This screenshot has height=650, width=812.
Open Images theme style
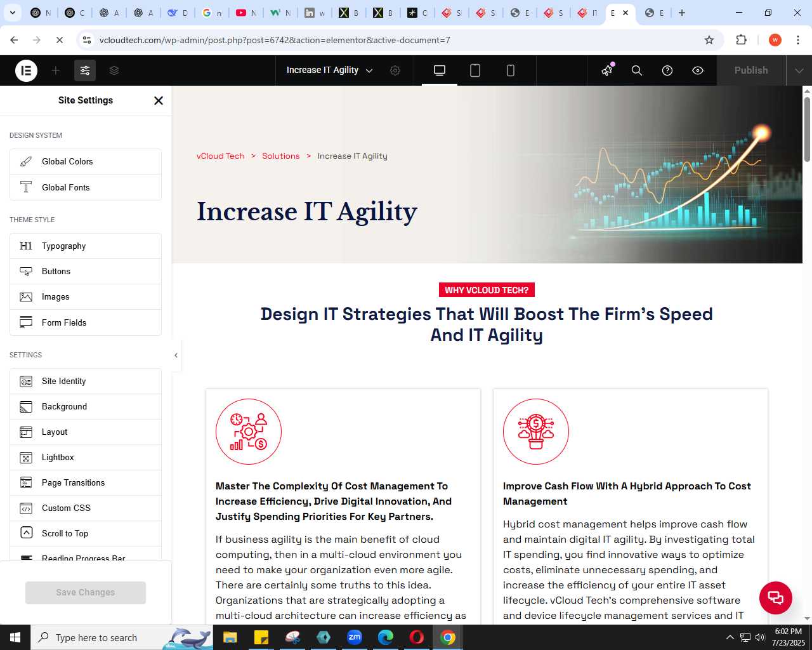[x=86, y=297]
